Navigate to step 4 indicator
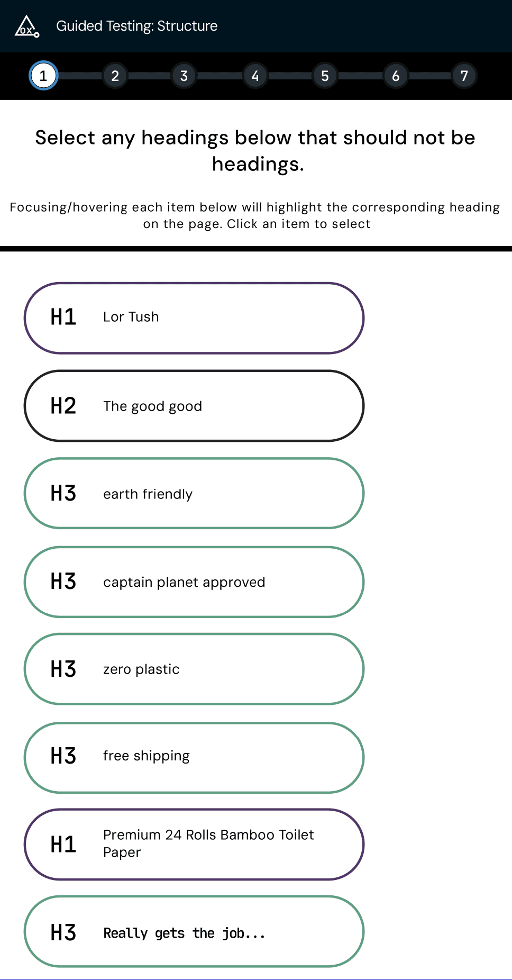512x980 pixels. [254, 76]
